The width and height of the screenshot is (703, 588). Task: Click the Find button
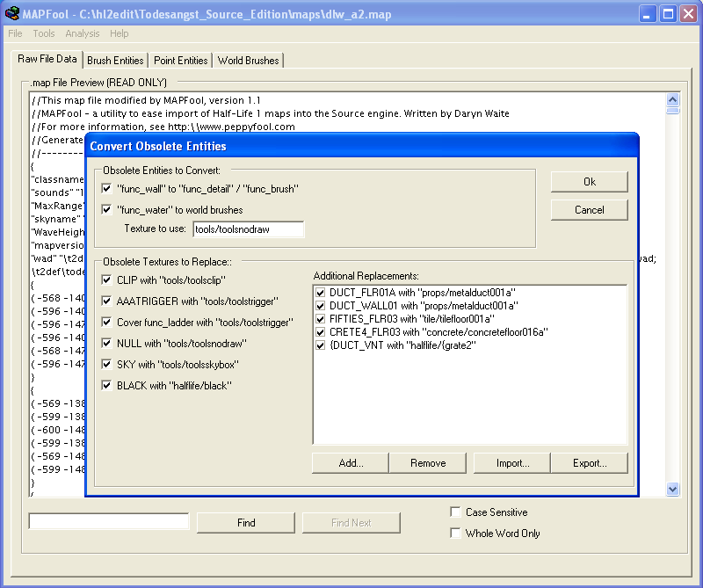click(x=246, y=522)
